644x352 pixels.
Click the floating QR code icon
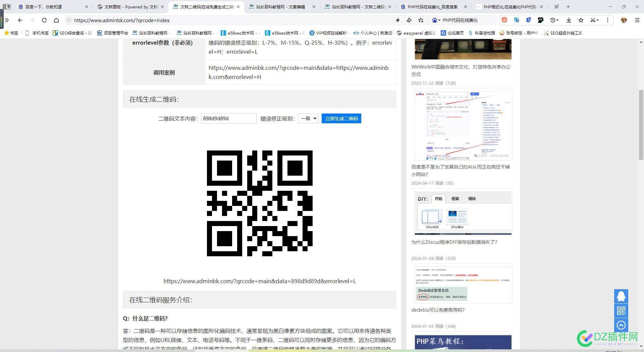[621, 311]
